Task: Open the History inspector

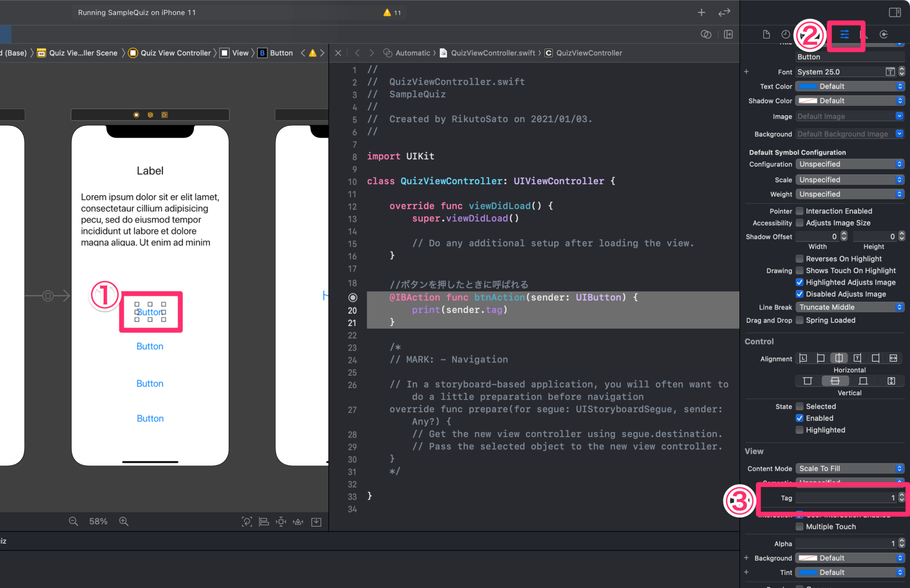Action: pyautogui.click(x=785, y=35)
